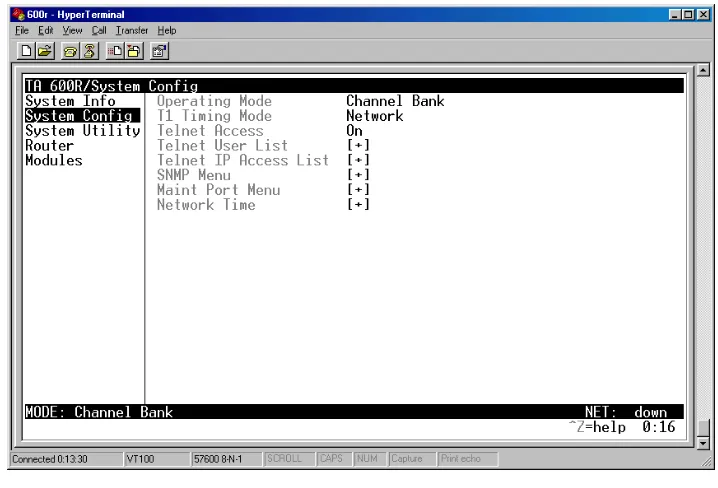The height and width of the screenshot is (488, 718).
Task: Click the Print echo indicator in status bar
Action: [x=468, y=459]
